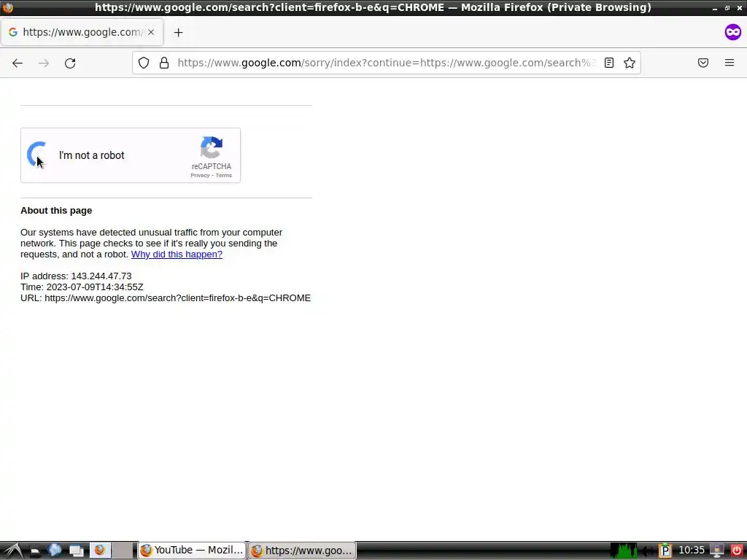This screenshot has height=560, width=747.
Task: Click show desktop windows icon in taskbar
Action: 76,551
